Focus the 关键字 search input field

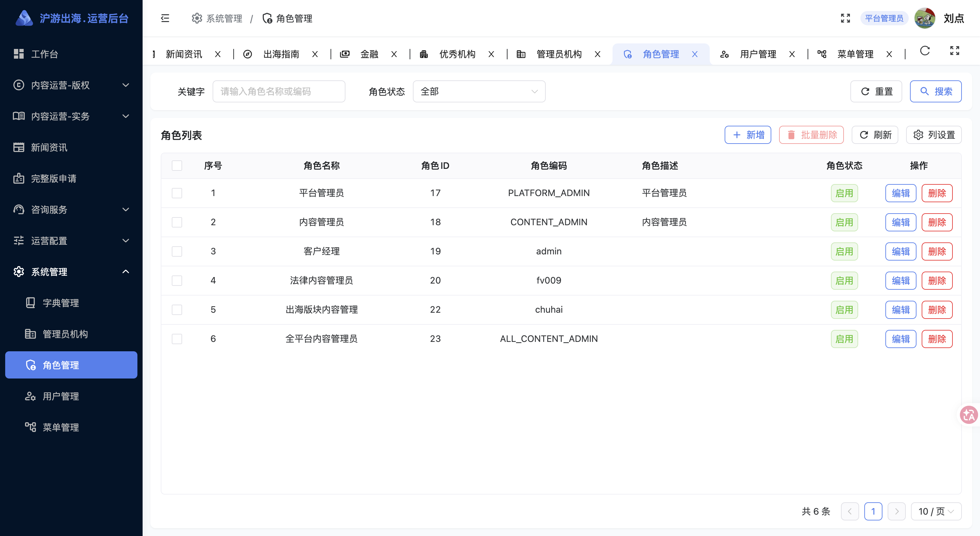coord(279,91)
